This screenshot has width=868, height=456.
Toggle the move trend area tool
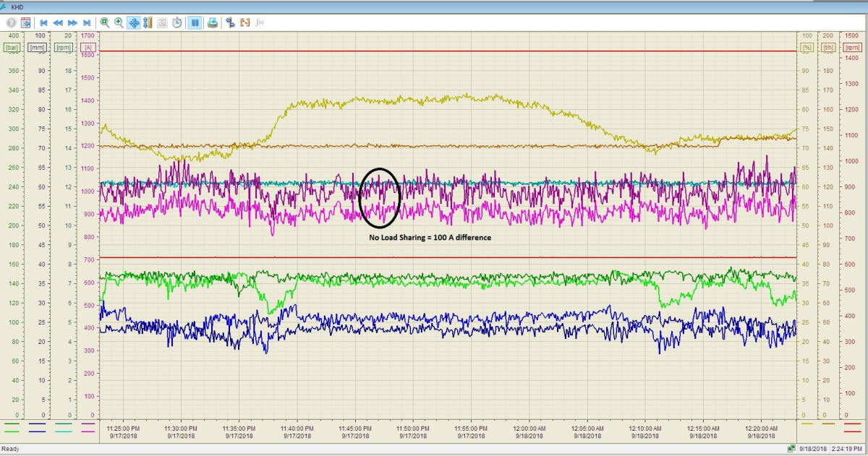point(134,22)
